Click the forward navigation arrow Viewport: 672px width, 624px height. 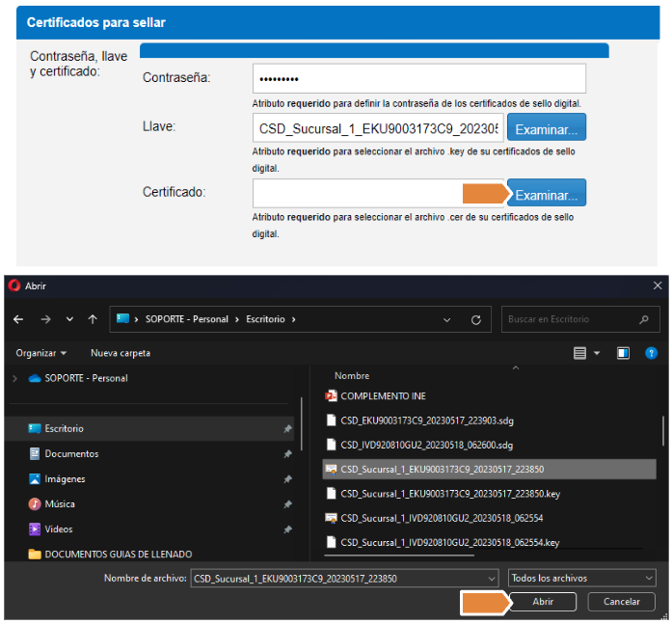[44, 319]
